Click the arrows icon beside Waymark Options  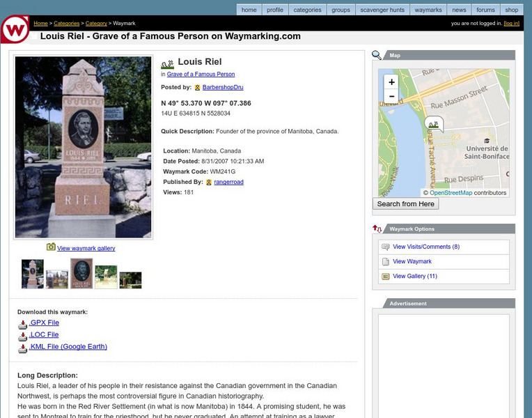point(377,229)
